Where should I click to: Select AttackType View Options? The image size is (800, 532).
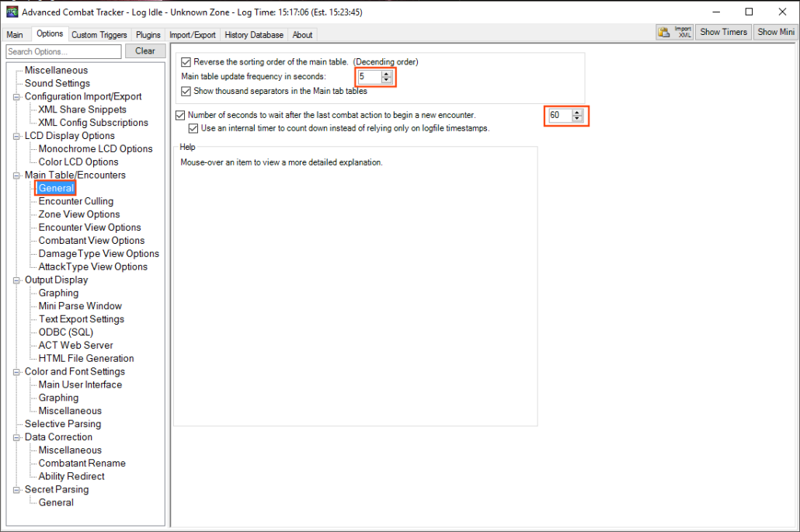click(93, 266)
